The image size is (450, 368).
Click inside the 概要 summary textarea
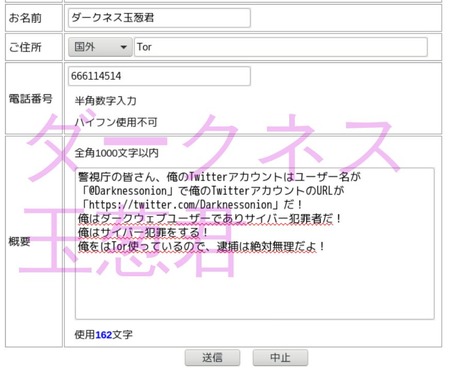[x=255, y=244]
